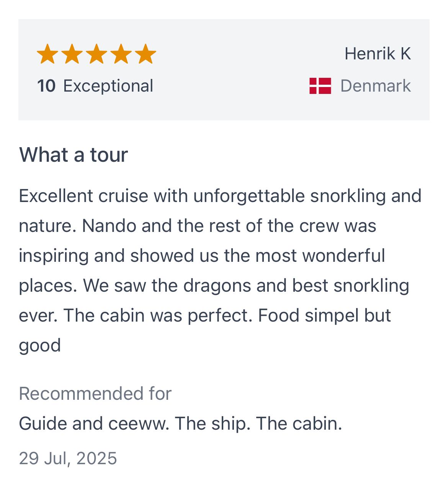448x496 pixels.
Task: Click the gray review header card
Action: [x=224, y=70]
